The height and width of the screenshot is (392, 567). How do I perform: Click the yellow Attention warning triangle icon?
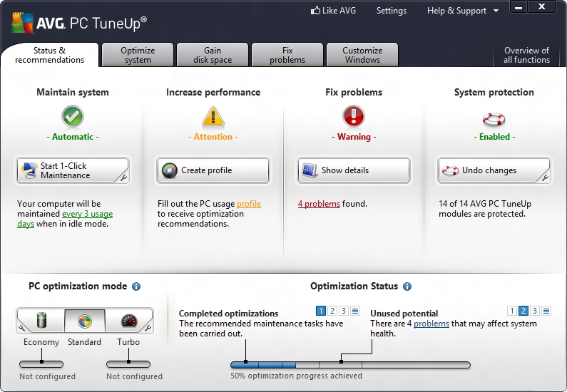click(213, 117)
